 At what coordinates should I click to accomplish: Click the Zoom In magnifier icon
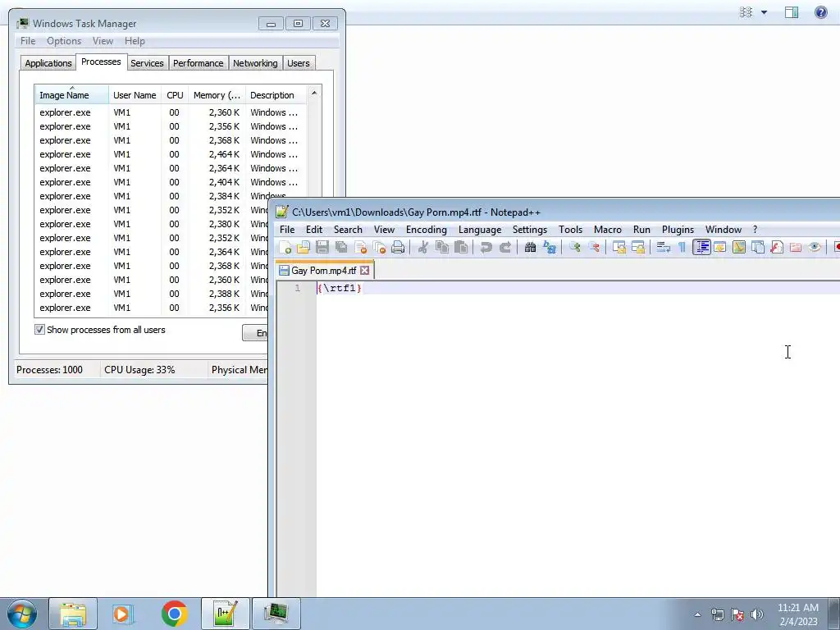(575, 247)
